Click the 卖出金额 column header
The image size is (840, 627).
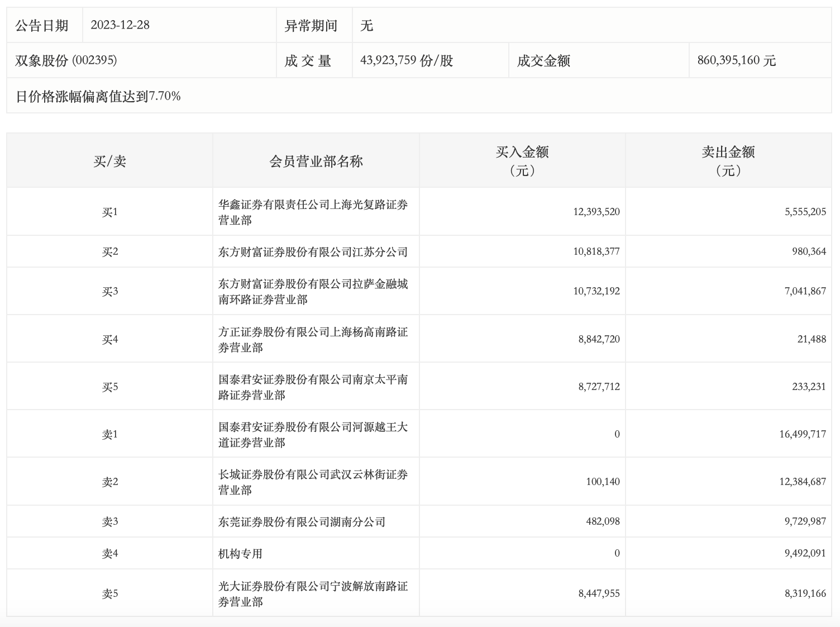(x=728, y=160)
